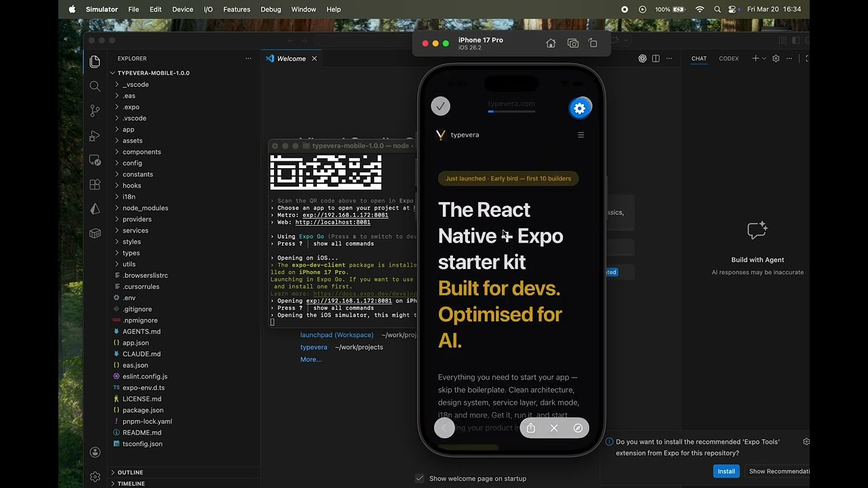Expand the .vscode folder
Image resolution: width=868 pixels, height=488 pixels.
coord(134,118)
